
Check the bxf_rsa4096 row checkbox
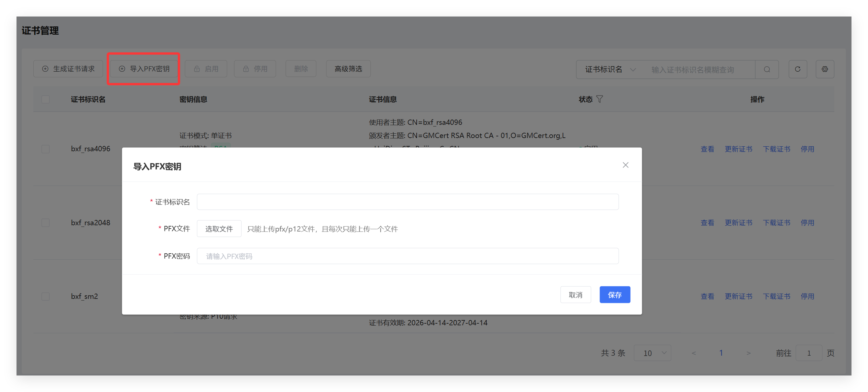46,149
